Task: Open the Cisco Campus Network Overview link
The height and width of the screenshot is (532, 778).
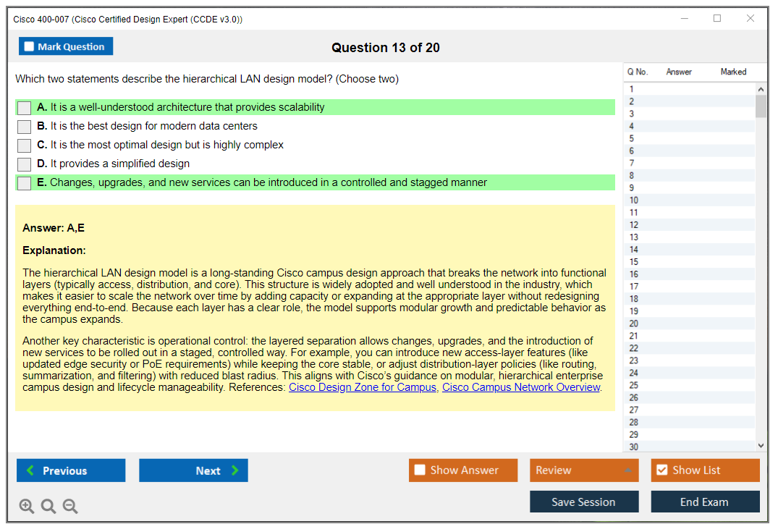Action: pos(521,387)
